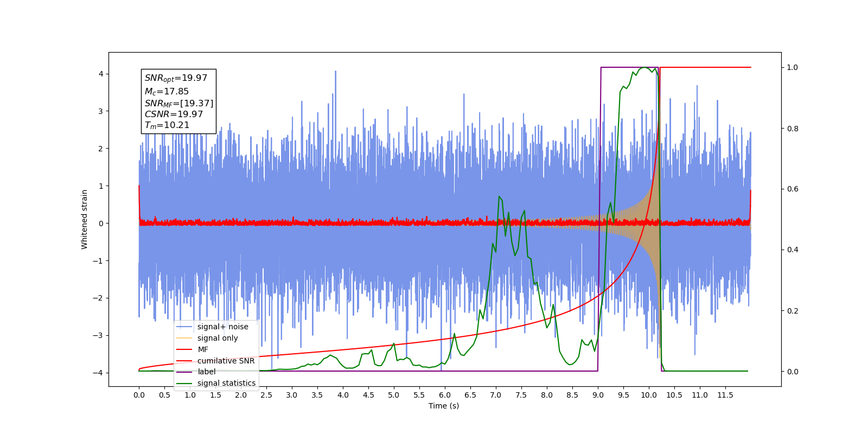Image resolution: width=868 pixels, height=434 pixels.
Task: Click x-axis tick label 7.0
Action: click(x=496, y=395)
